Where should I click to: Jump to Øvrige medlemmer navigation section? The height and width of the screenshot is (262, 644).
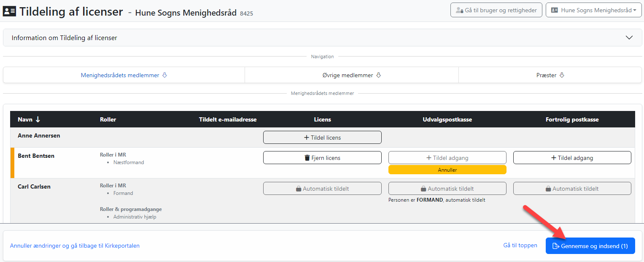(x=352, y=75)
